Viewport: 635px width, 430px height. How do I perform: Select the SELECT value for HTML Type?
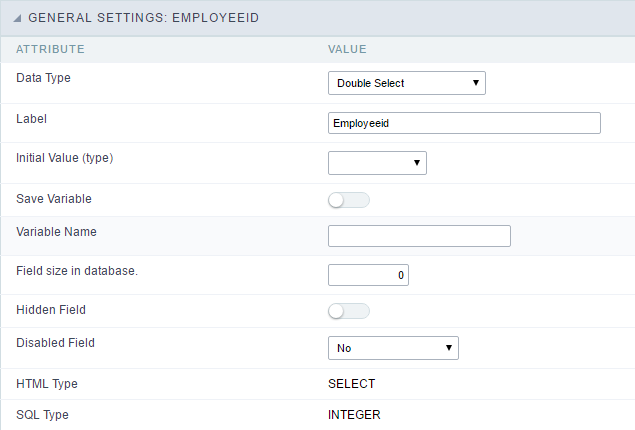tap(352, 384)
